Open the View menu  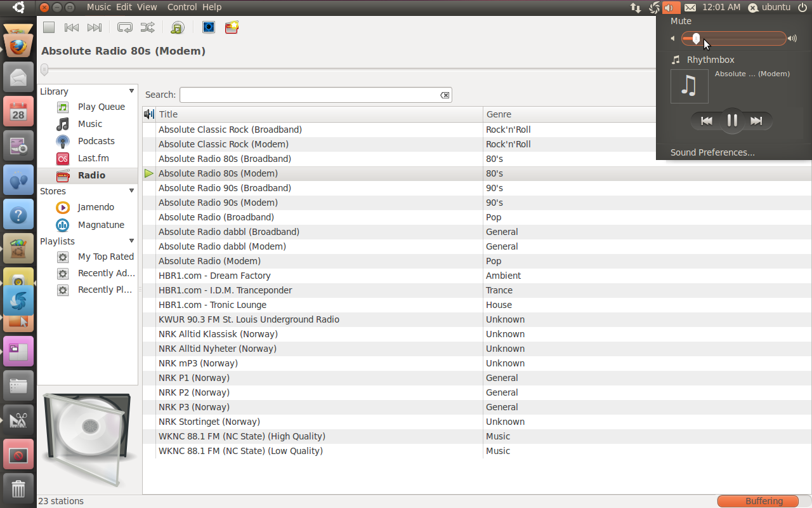click(147, 7)
